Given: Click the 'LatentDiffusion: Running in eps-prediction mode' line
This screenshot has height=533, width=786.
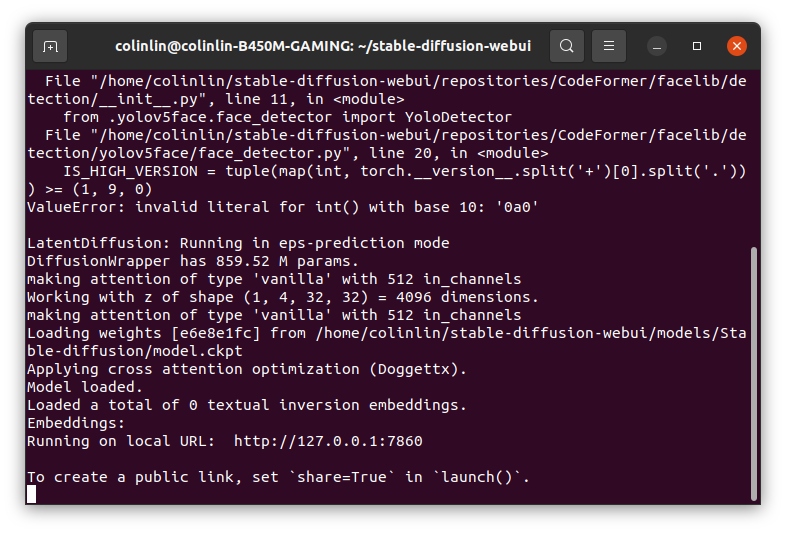Looking at the screenshot, I should pyautogui.click(x=238, y=243).
